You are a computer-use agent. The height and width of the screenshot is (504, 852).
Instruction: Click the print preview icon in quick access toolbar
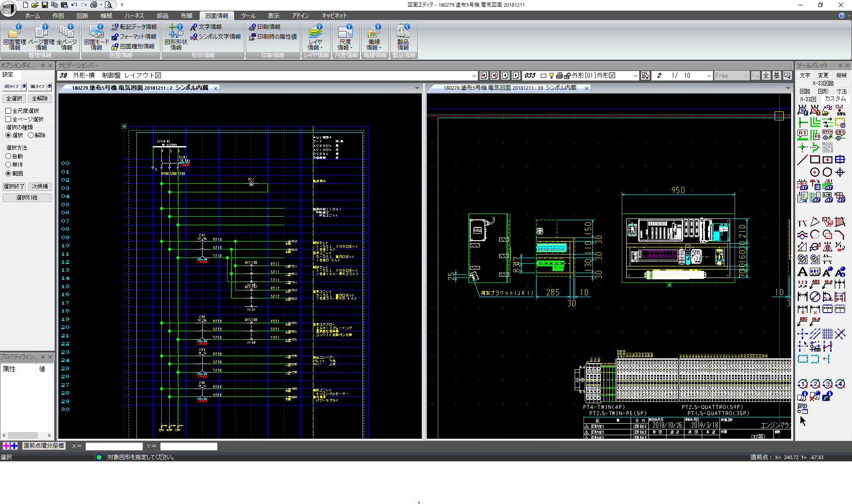[108, 5]
